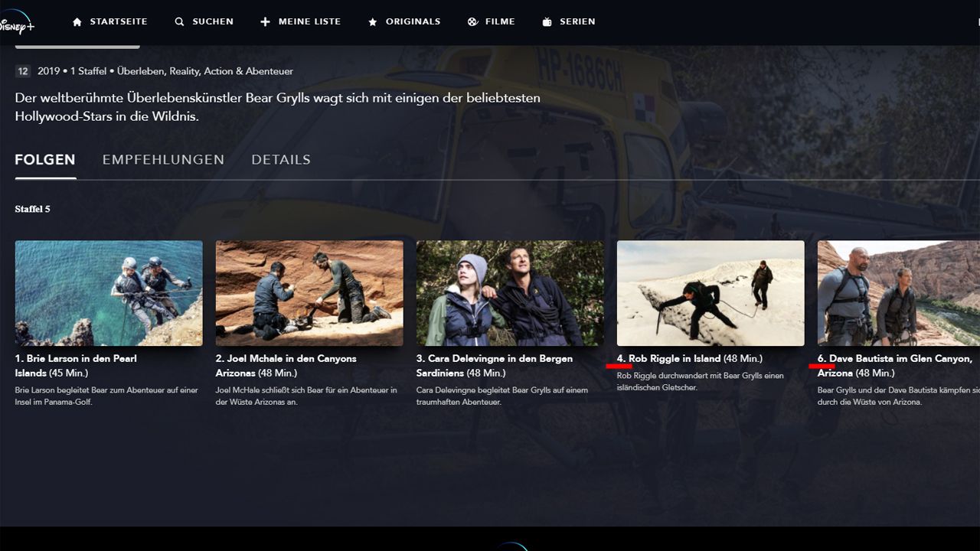
Task: Select the Folgen tab
Action: click(x=45, y=160)
